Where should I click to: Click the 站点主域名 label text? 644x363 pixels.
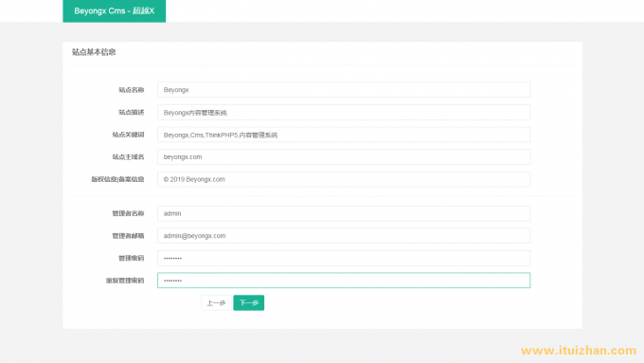click(x=128, y=156)
